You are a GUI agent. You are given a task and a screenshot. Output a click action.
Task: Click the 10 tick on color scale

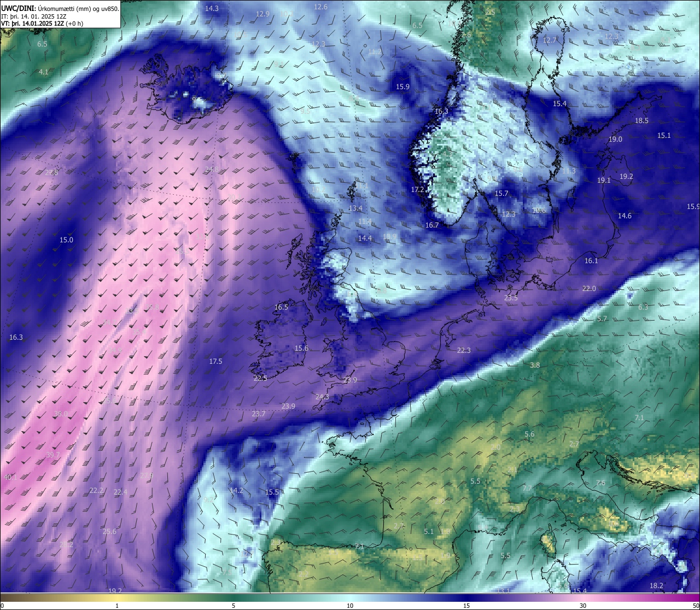[x=350, y=606]
